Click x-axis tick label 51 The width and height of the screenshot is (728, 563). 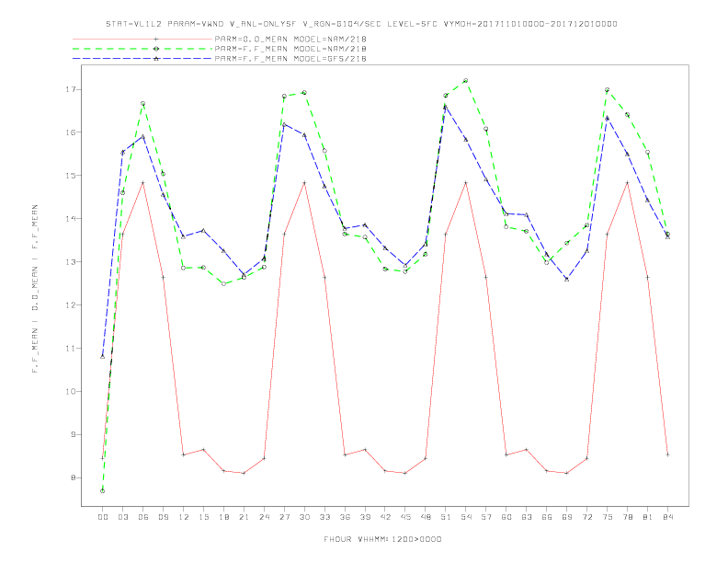coord(446,517)
